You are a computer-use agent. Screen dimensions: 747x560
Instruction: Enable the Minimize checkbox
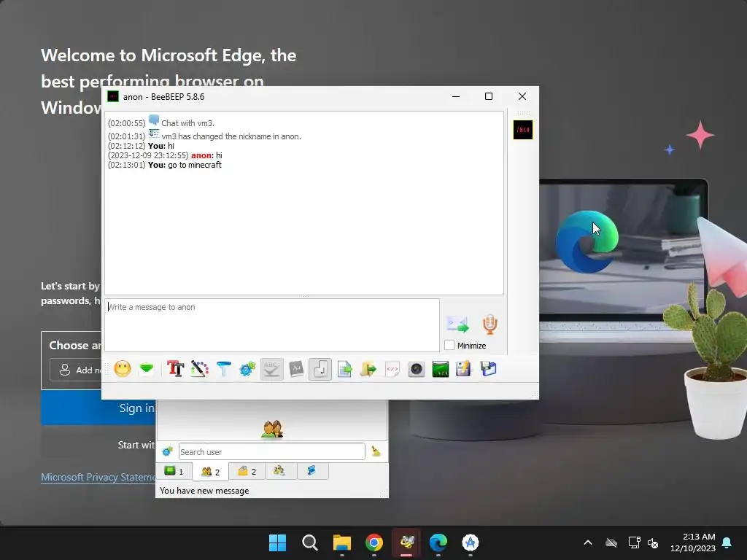[x=449, y=345]
